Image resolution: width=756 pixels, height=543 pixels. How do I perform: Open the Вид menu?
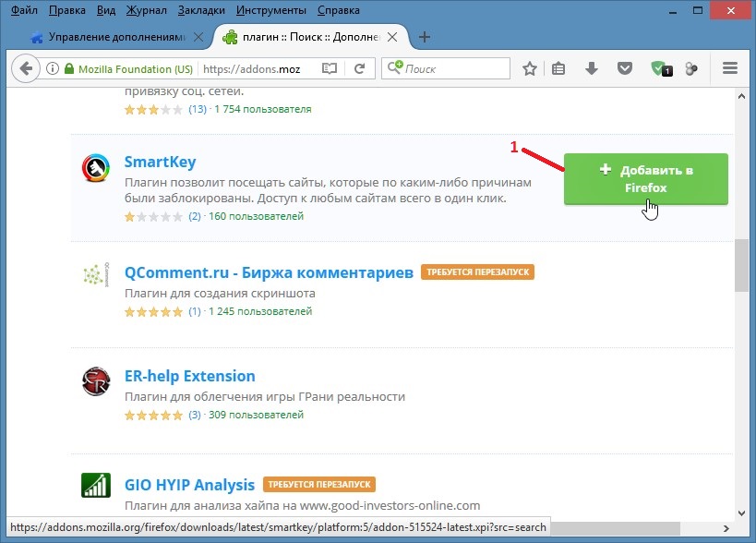(x=106, y=10)
